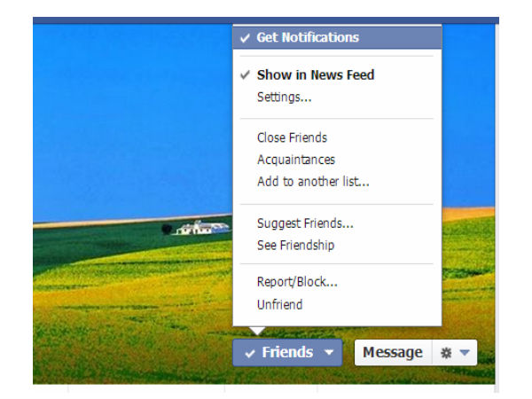Image resolution: width=532 pixels, height=399 pixels.
Task: Click the Friends button label
Action: 287,352
